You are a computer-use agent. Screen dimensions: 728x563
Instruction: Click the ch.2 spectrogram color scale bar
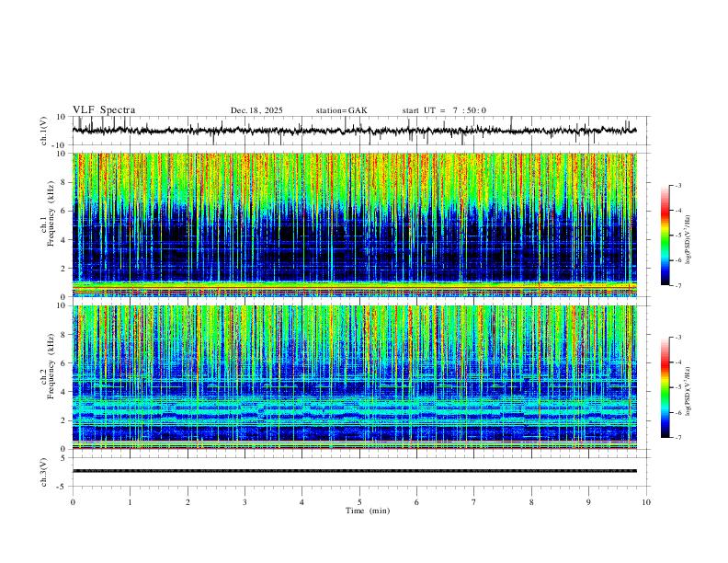(665, 387)
